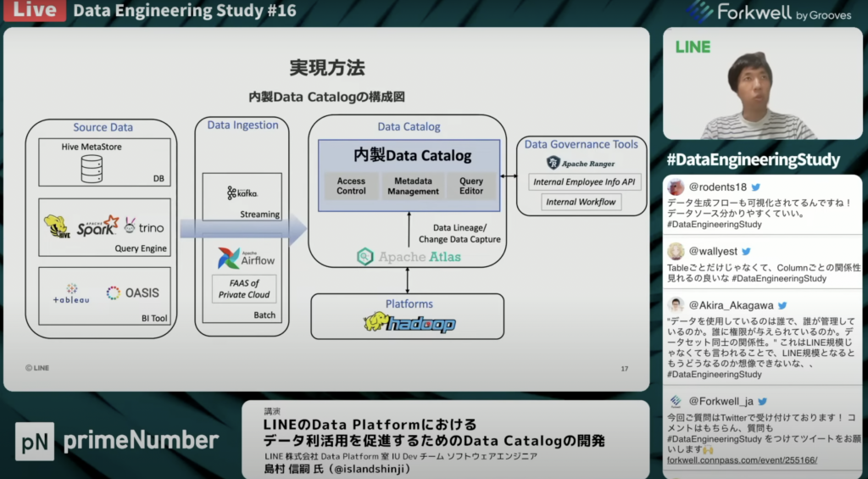Select the Metadata Management box

pos(413,186)
